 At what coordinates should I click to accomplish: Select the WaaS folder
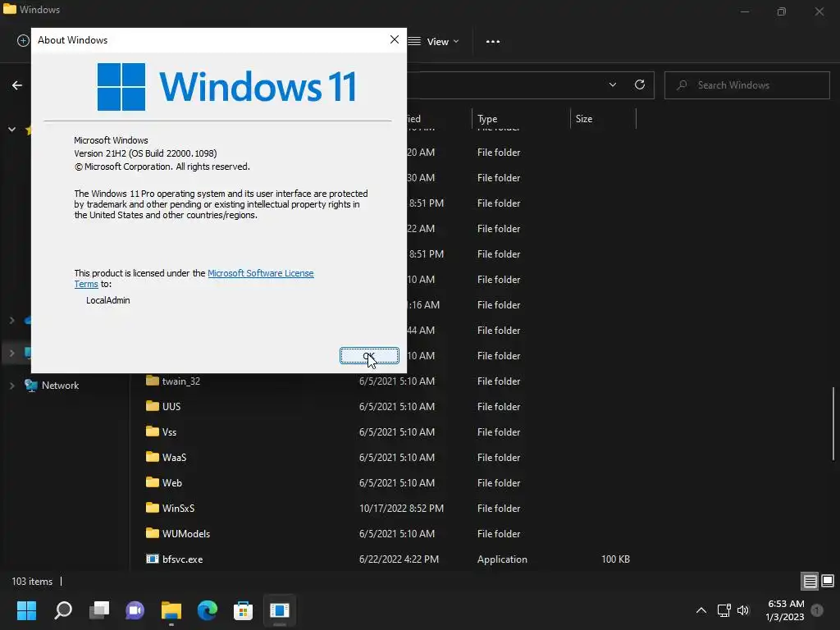(174, 458)
